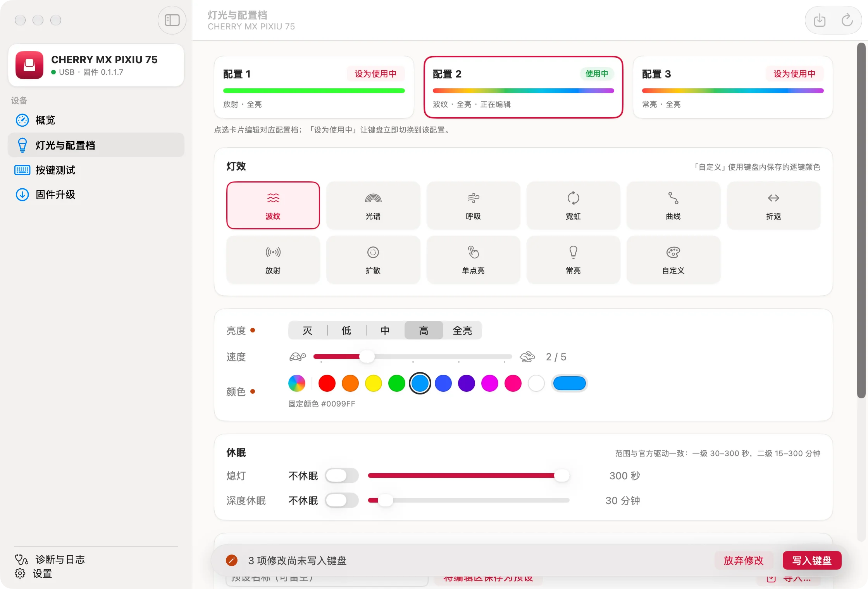Screen dimensions: 868x589
Task: Choose the 霓虹 neon effect
Action: click(x=573, y=205)
